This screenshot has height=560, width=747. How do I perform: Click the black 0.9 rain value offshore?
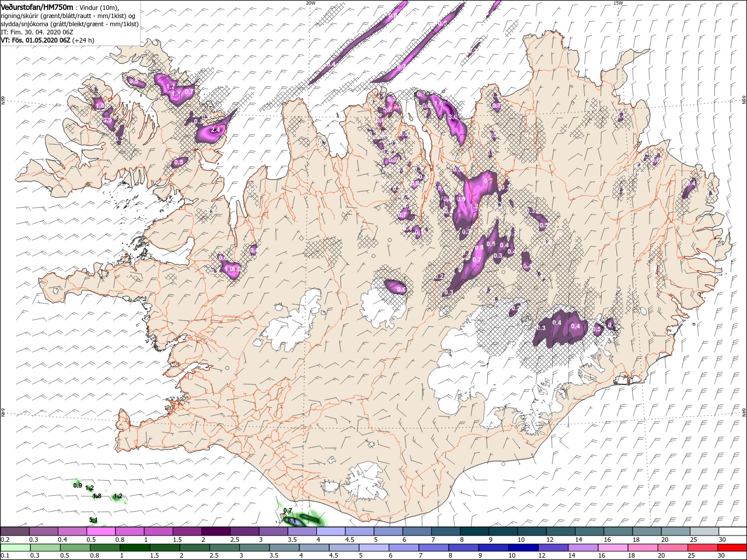point(78,485)
